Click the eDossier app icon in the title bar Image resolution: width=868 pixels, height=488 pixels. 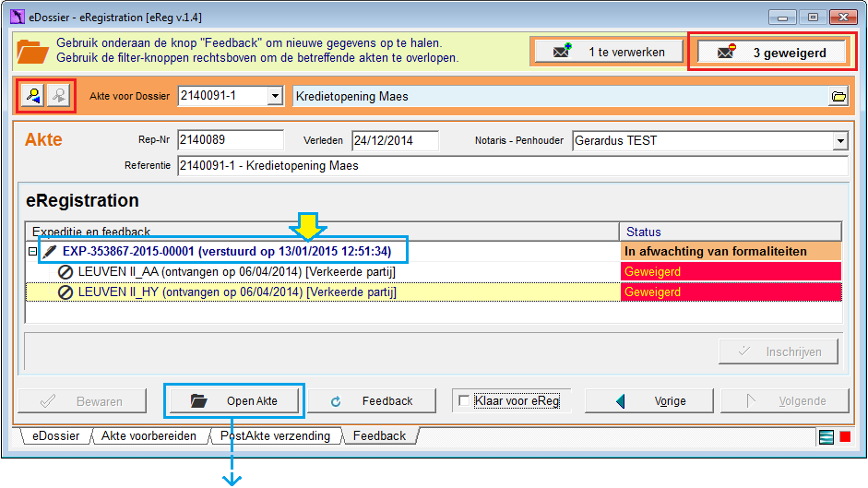coord(18,18)
